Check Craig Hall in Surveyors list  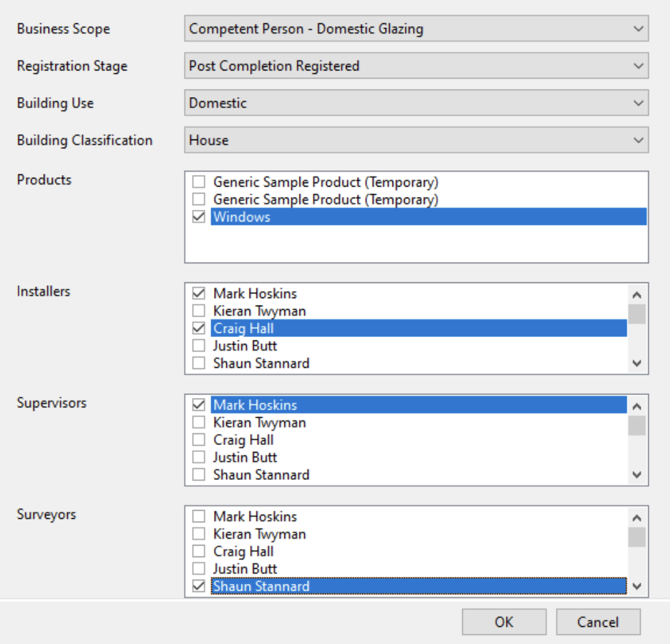coord(199,552)
